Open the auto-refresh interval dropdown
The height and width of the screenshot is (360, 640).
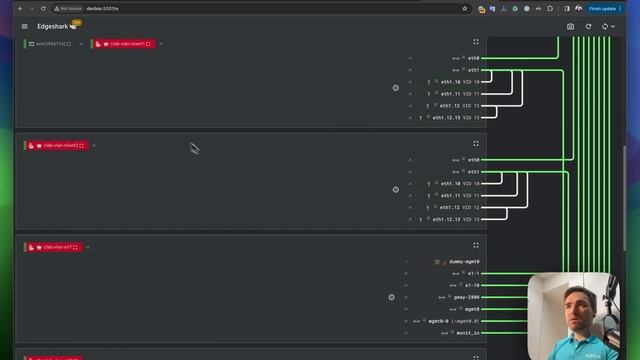point(608,27)
